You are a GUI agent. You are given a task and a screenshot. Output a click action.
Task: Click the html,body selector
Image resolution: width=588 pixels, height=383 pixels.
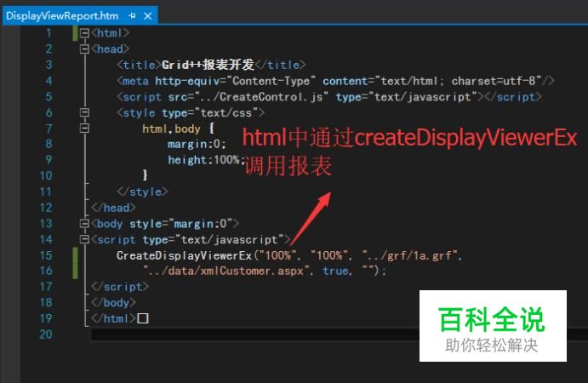pos(171,129)
